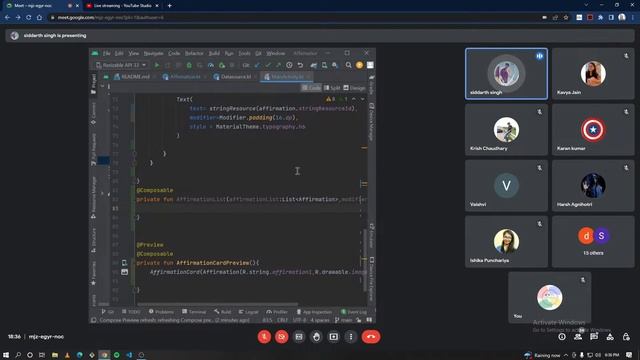
Task: Click the green Debug bug icon
Action: (x=189, y=65)
